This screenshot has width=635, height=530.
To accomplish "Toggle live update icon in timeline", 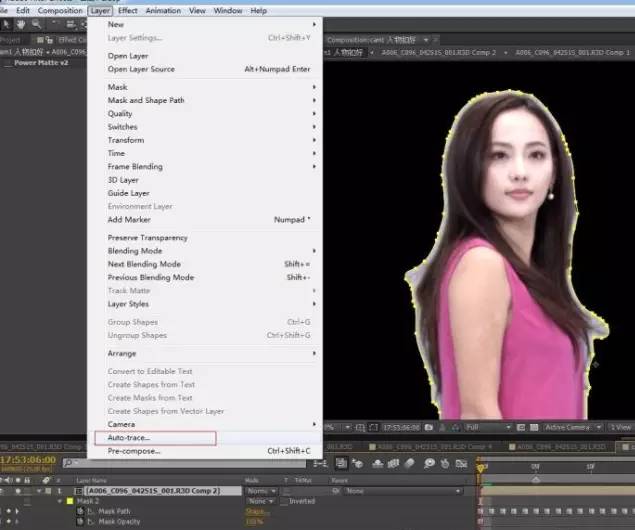I will click(341, 463).
